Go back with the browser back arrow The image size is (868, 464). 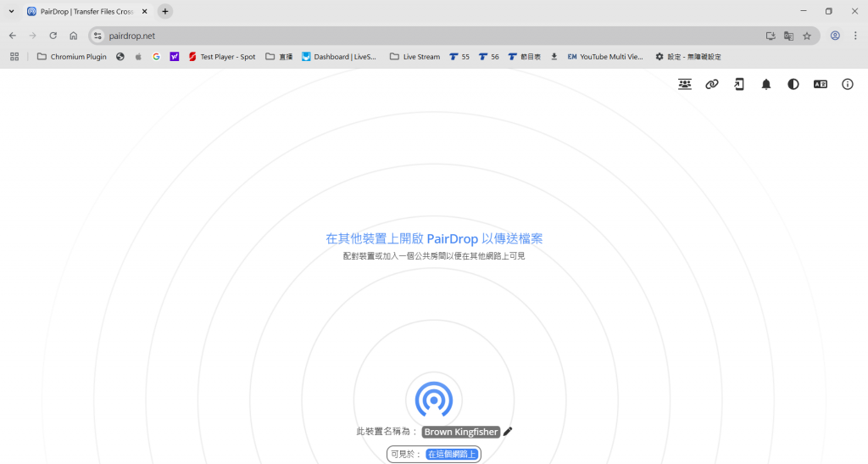[13, 36]
